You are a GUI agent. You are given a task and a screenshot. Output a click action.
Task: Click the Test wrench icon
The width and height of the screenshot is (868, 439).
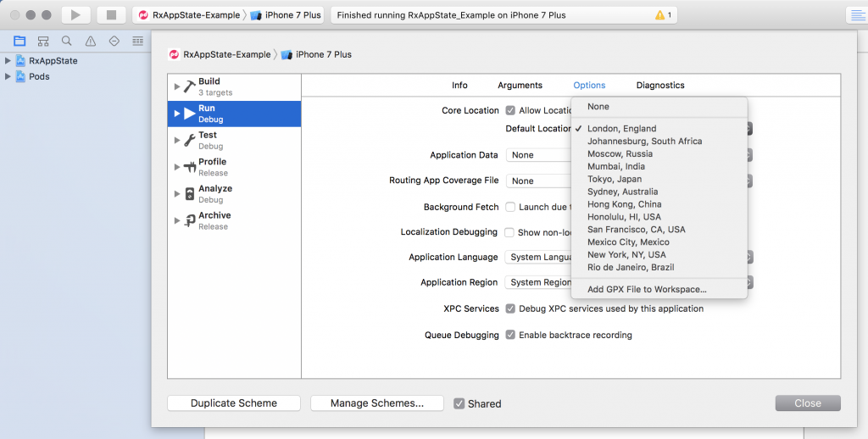click(190, 140)
